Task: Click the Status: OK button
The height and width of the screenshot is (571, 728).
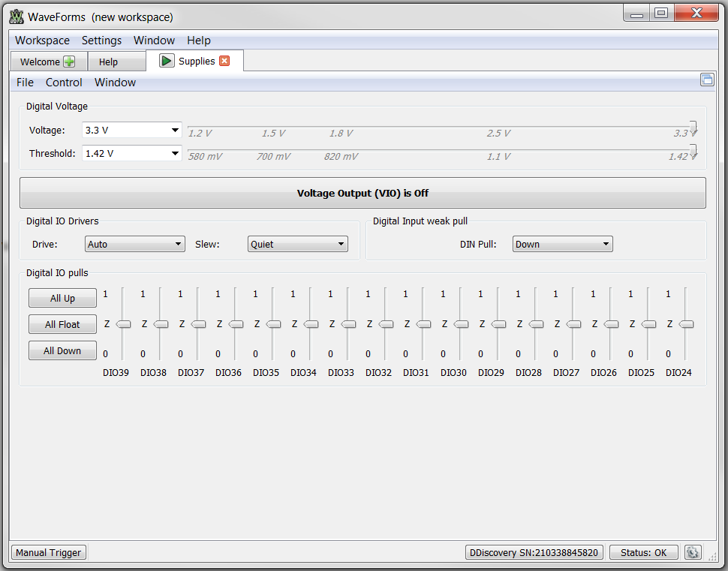Action: pyautogui.click(x=643, y=552)
